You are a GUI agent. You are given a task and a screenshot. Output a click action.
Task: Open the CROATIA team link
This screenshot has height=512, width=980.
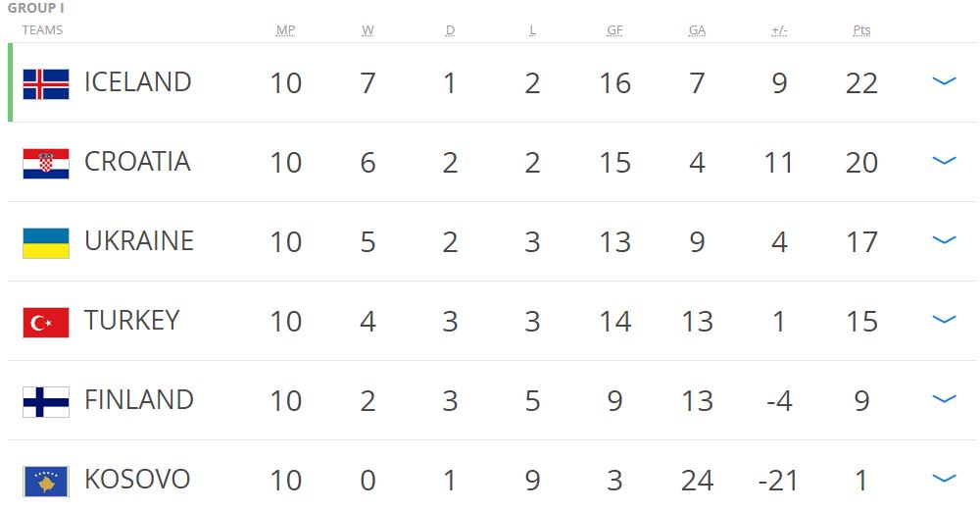pyautogui.click(x=137, y=162)
